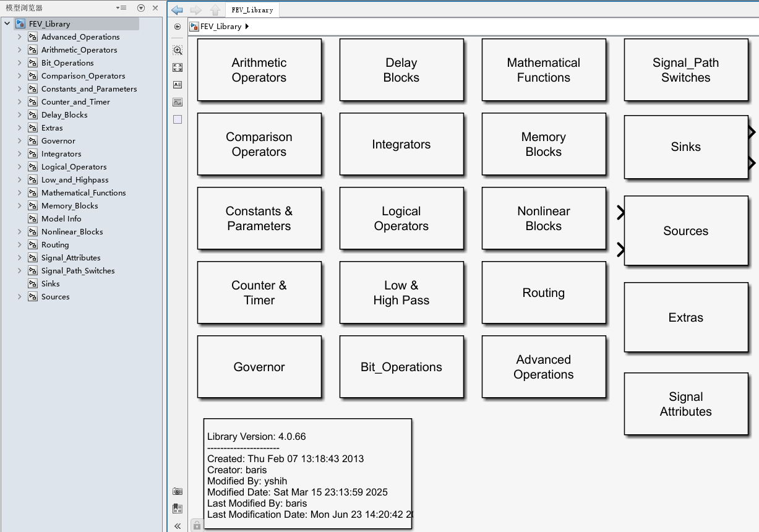Select the Annotation text tool

pyautogui.click(x=178, y=85)
